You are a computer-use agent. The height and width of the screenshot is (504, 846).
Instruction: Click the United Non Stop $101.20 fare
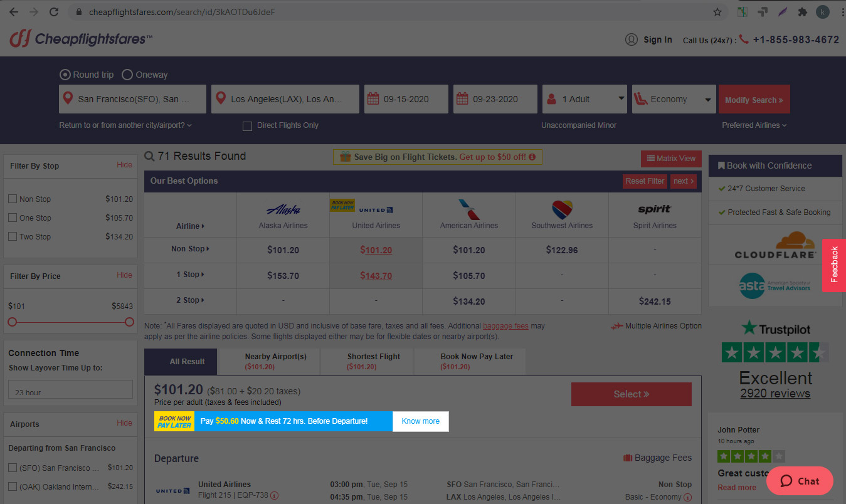376,250
